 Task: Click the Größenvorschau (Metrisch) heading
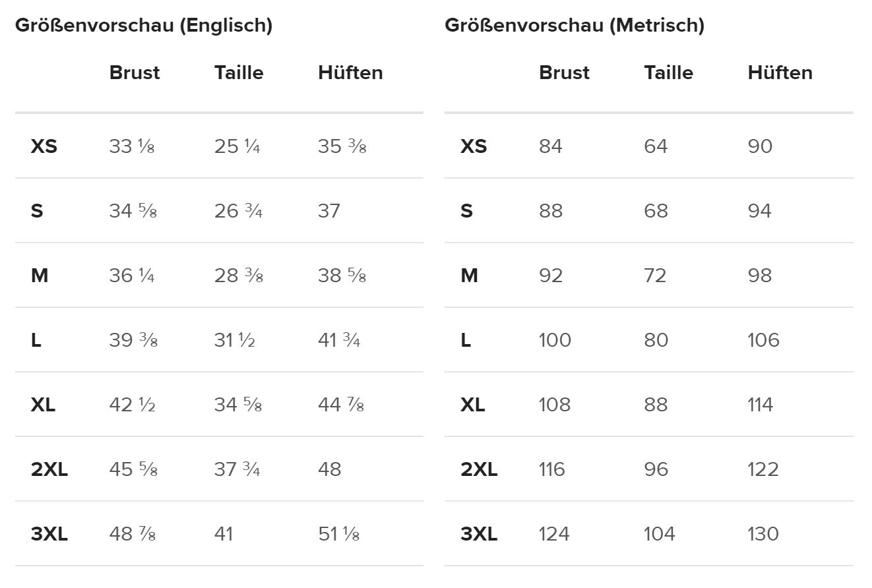click(575, 26)
